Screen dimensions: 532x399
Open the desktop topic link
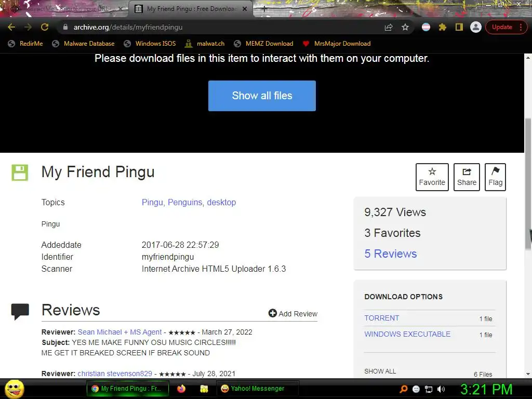221,202
